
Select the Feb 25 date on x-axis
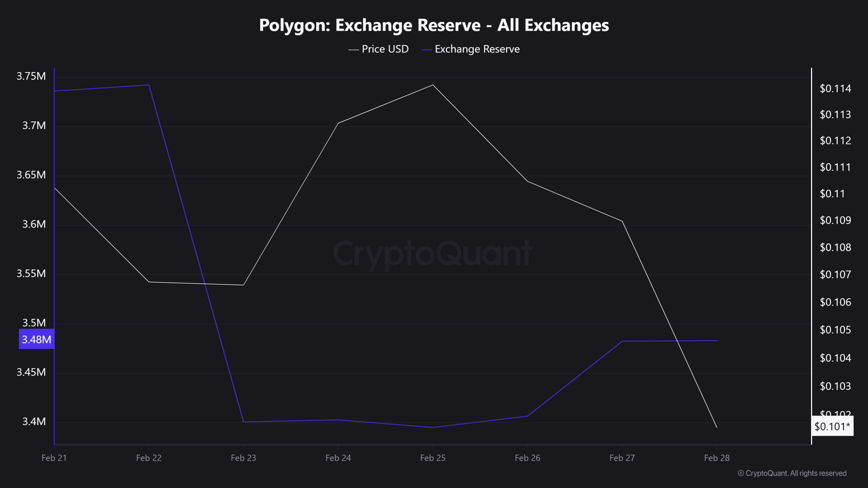(433, 458)
